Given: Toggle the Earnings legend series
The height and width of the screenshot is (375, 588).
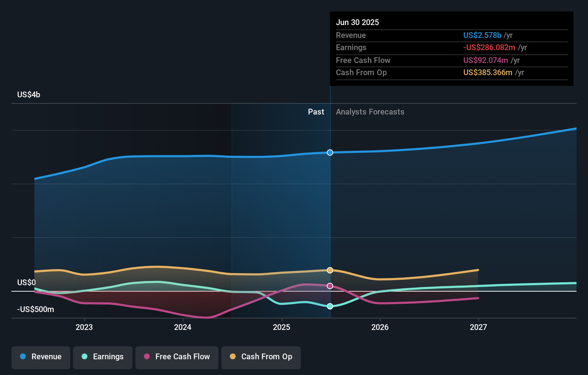Looking at the screenshot, I should (x=103, y=357).
